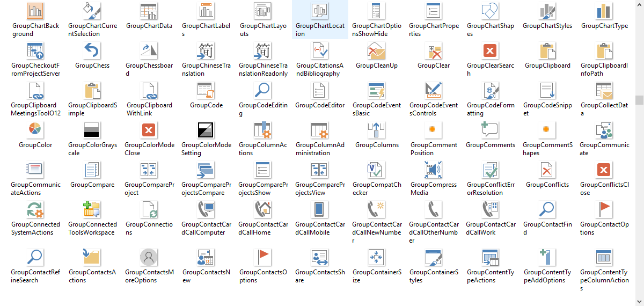The image size is (644, 306).
Task: Select the GroupChartType bar chart icon
Action: [604, 11]
